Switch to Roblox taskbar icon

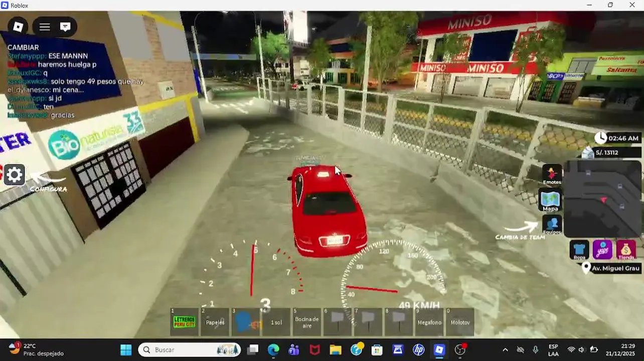pos(439,349)
